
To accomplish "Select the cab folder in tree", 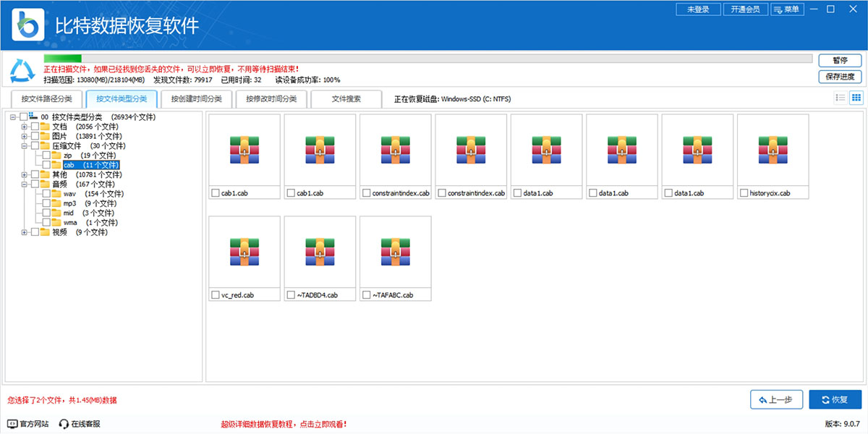I will pyautogui.click(x=69, y=165).
